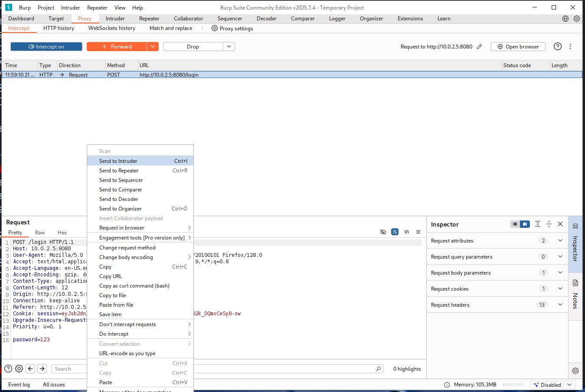585x392 pixels.
Task: Open the Drop button dropdown arrow
Action: point(229,47)
